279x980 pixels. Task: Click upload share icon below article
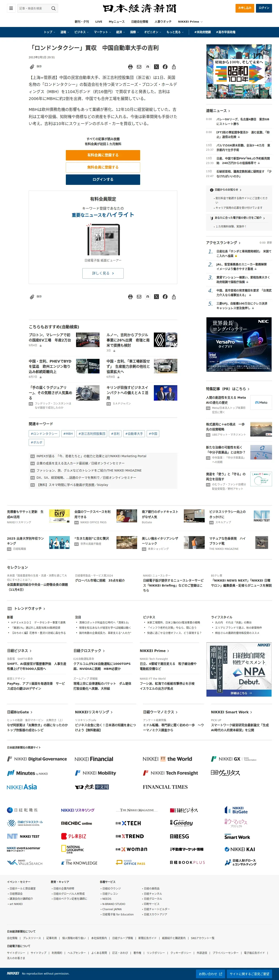coord(174,297)
